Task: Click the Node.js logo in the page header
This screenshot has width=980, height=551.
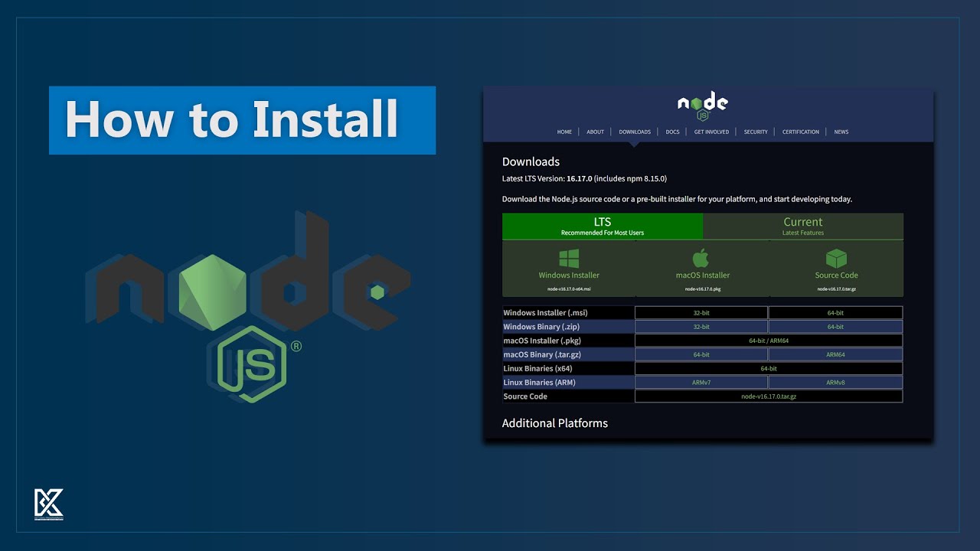Action: point(702,106)
